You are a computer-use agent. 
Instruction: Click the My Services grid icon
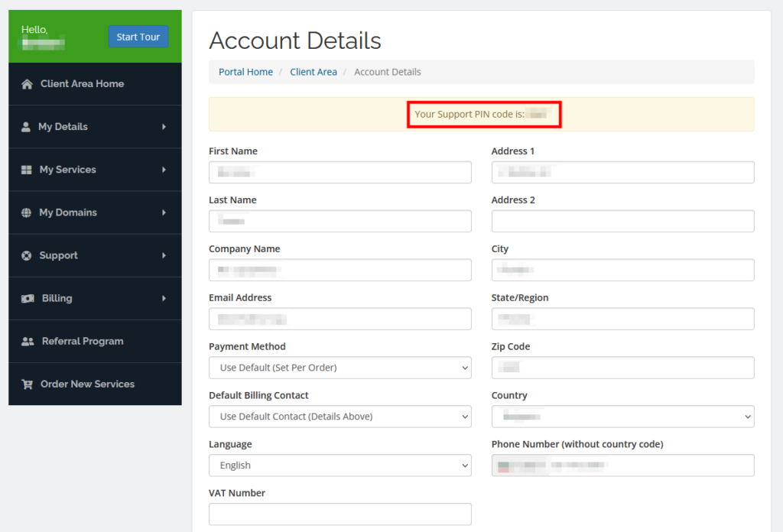pyautogui.click(x=27, y=170)
